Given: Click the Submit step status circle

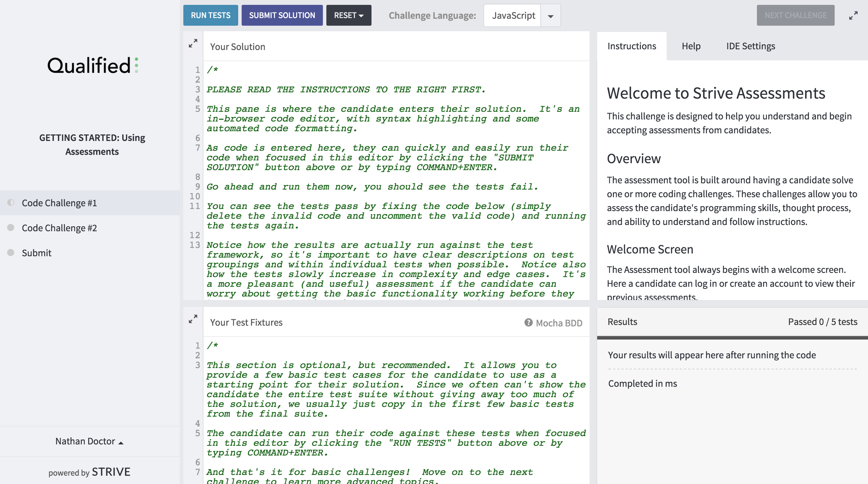Looking at the screenshot, I should (x=11, y=252).
